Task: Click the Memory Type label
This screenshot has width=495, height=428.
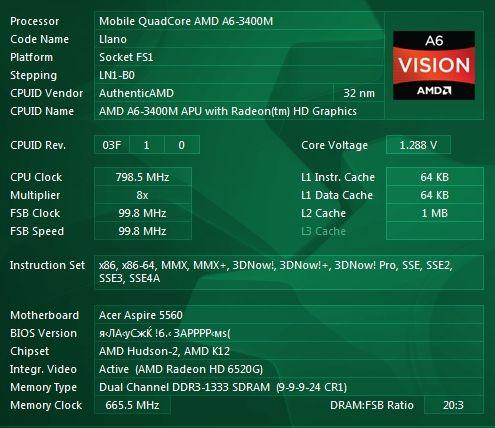Action: tap(43, 387)
